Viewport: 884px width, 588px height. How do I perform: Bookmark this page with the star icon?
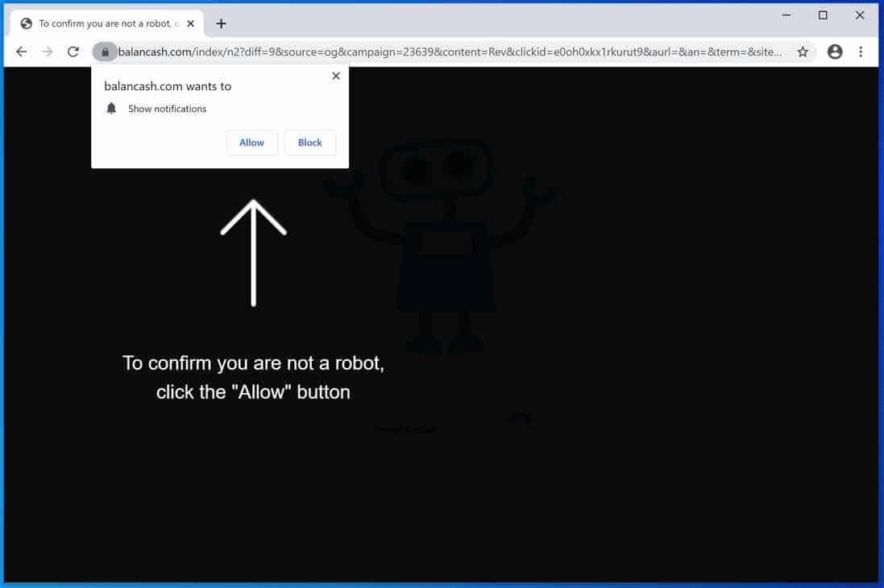803,52
